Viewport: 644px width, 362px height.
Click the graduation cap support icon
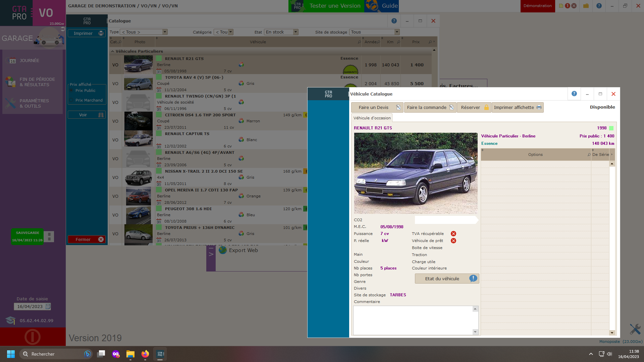10,320
